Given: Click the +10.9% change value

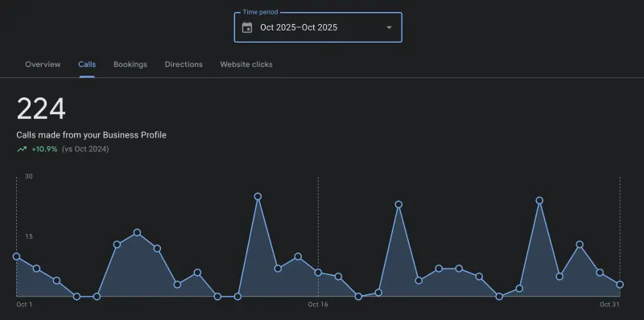Looking at the screenshot, I should pos(44,150).
